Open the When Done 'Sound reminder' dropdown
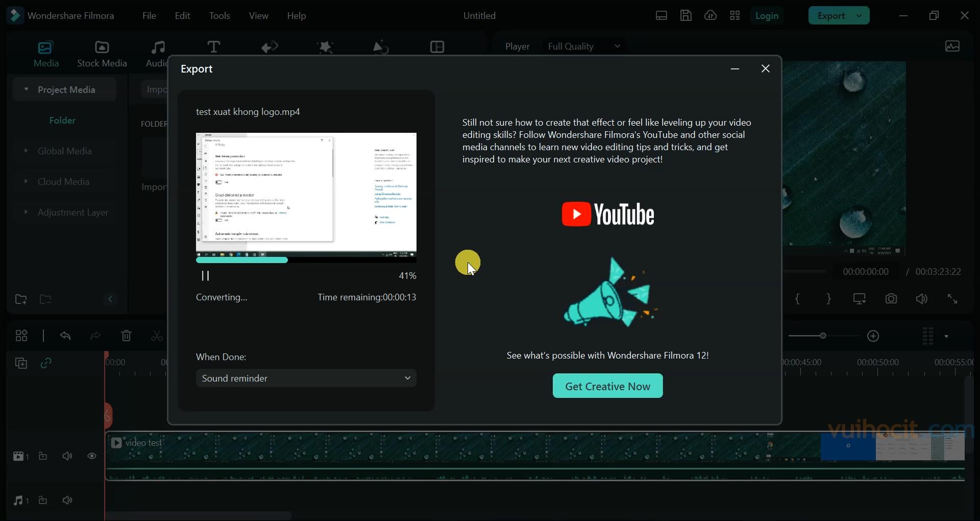The image size is (980, 521). 306,378
